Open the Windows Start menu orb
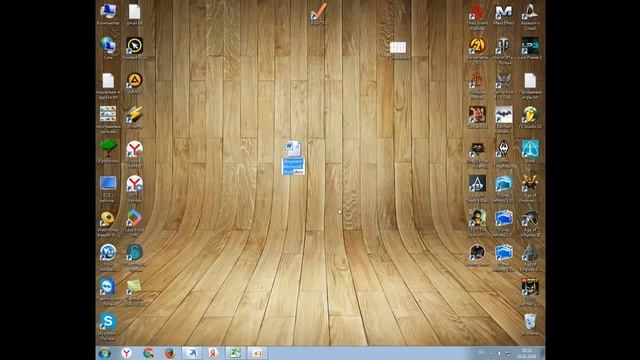The width and height of the screenshot is (640, 360). [104, 353]
